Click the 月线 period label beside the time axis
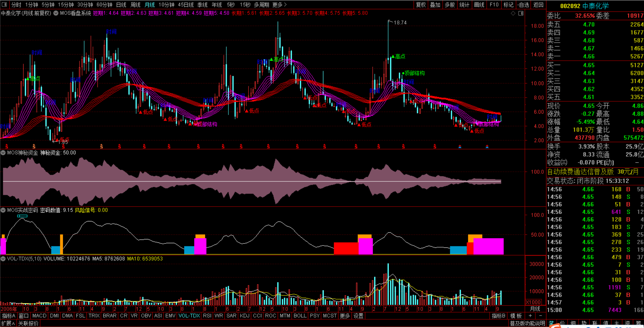The width and height of the screenshot is (644, 328). click(x=535, y=309)
